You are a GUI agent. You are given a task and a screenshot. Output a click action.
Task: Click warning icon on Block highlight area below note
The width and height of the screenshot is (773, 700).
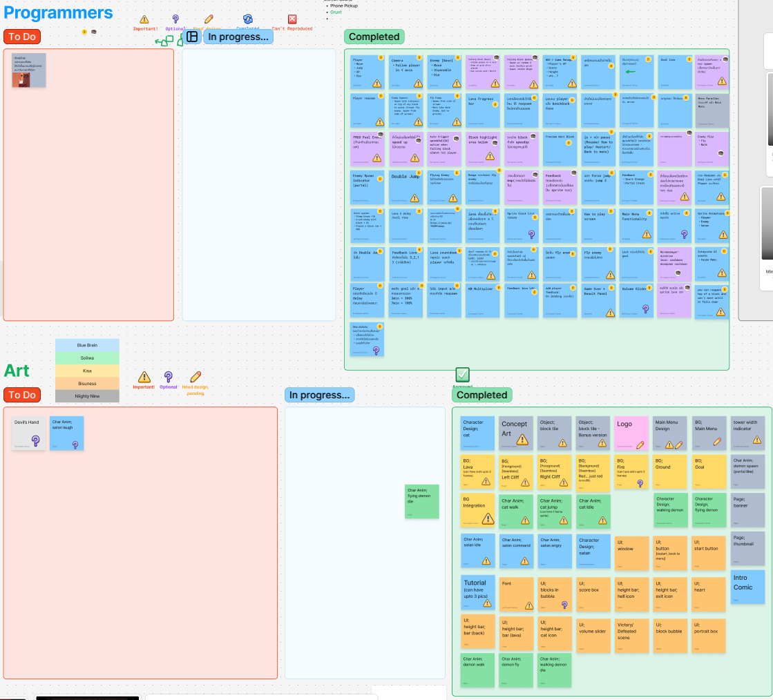tap(490, 155)
